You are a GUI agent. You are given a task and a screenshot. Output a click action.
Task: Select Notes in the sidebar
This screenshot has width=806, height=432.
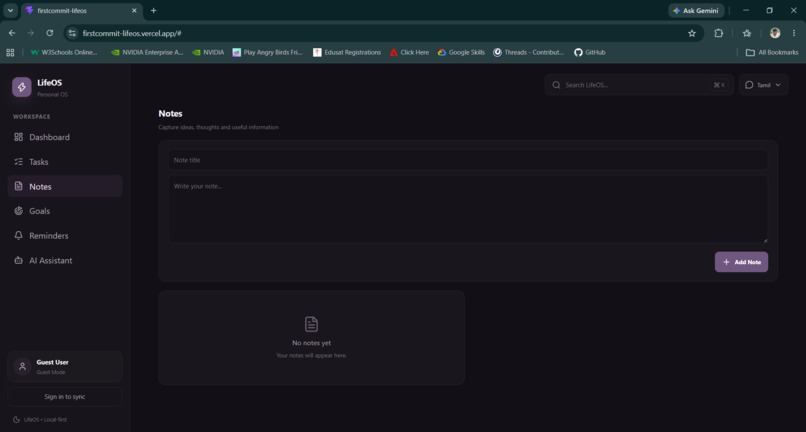point(65,187)
